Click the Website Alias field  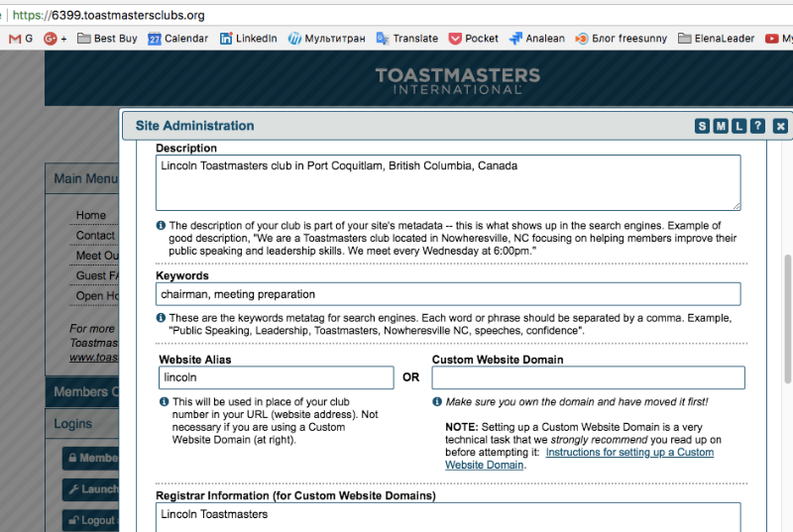(277, 377)
